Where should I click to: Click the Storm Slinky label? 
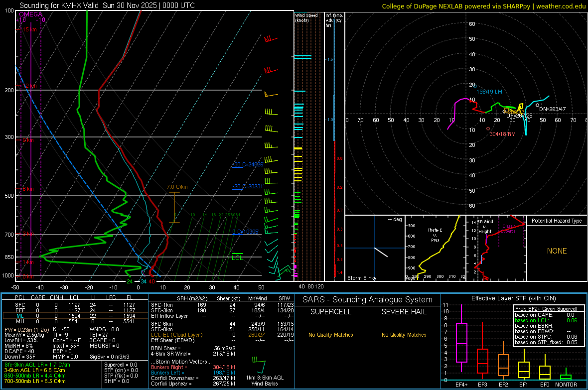[361, 278]
